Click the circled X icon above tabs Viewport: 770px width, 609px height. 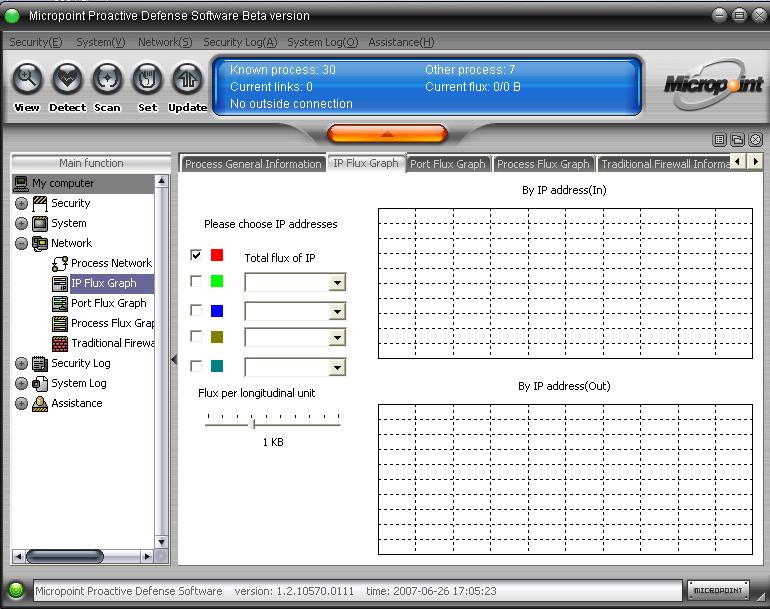point(755,140)
